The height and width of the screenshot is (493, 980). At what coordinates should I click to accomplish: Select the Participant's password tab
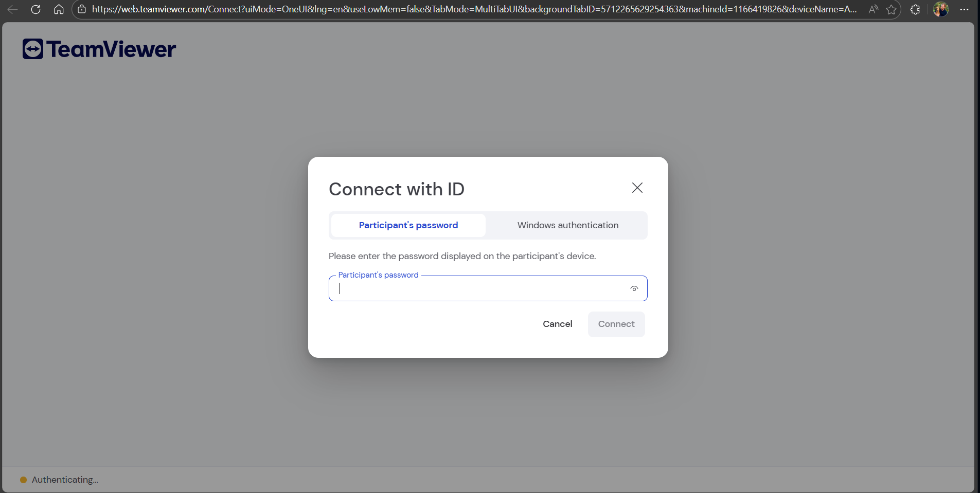click(x=408, y=225)
